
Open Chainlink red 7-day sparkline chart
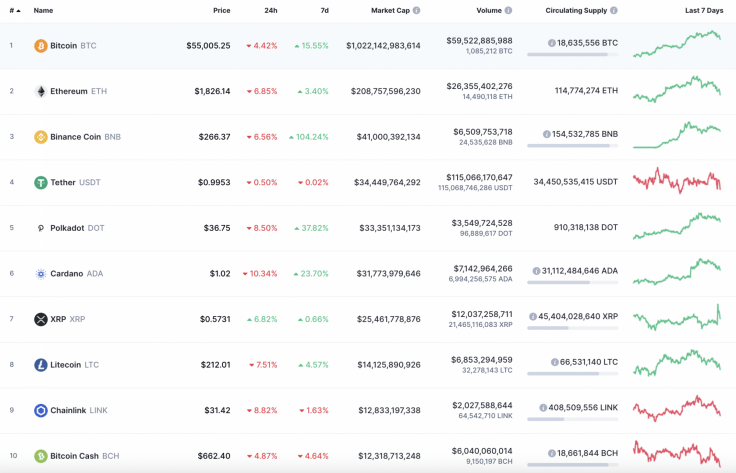tap(677, 408)
